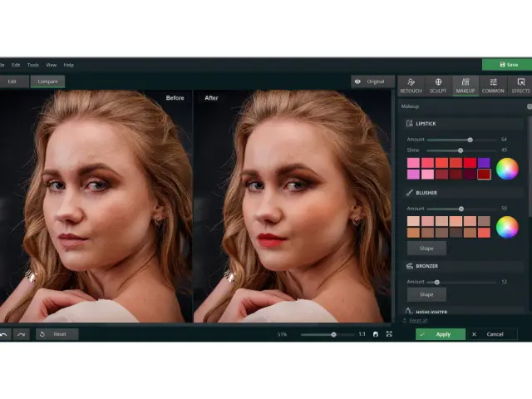This screenshot has height=399, width=532.
Task: Cancel the makeup changes
Action: coord(492,334)
